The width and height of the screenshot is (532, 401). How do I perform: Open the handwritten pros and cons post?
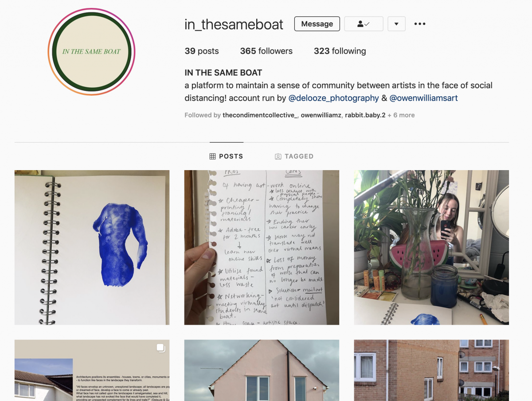coord(262,247)
